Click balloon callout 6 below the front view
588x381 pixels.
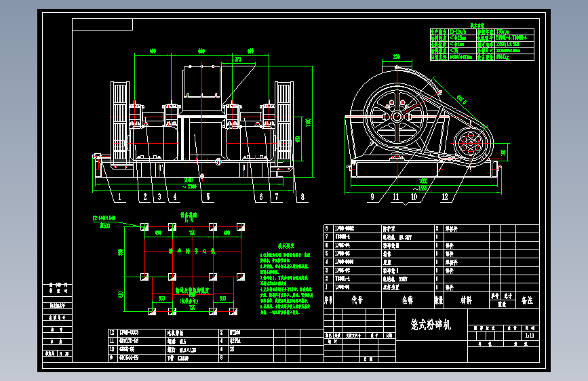[x=261, y=197]
